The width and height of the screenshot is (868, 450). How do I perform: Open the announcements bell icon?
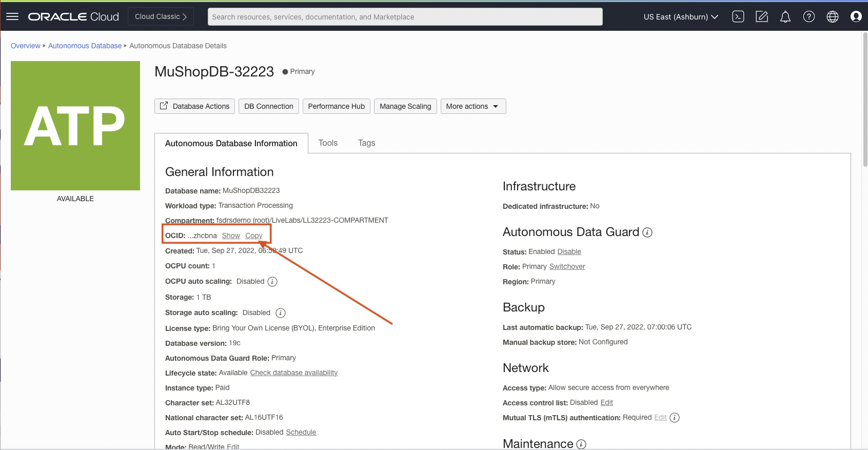785,17
